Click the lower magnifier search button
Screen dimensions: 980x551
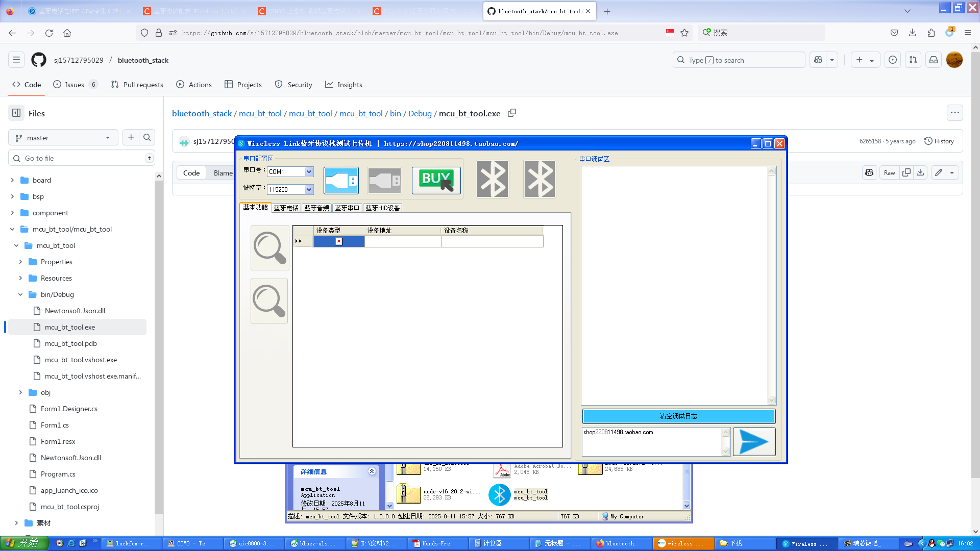[x=269, y=301]
